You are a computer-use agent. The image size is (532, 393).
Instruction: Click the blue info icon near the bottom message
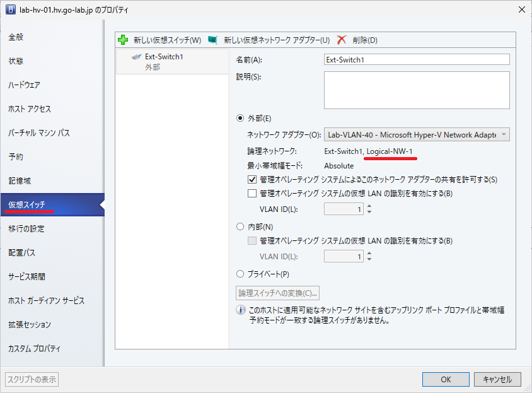pyautogui.click(x=241, y=310)
